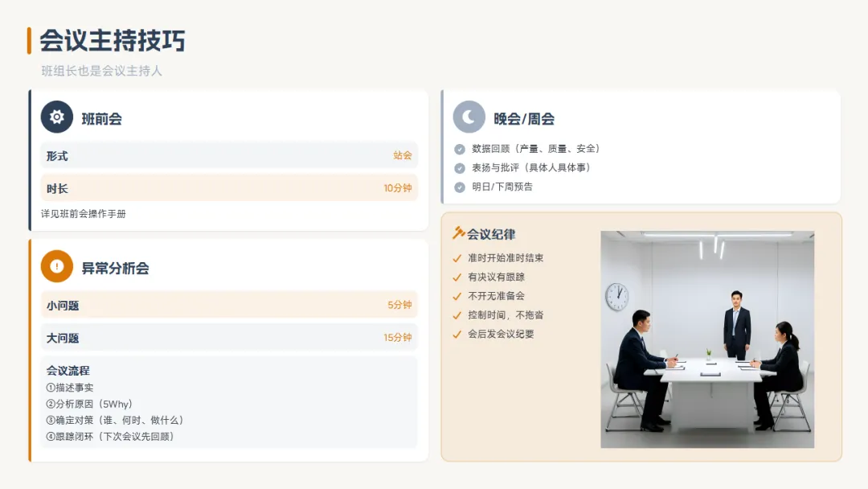The width and height of the screenshot is (868, 489).
Task: Click the checkmark beside 不开无准备会
Action: pyautogui.click(x=457, y=296)
